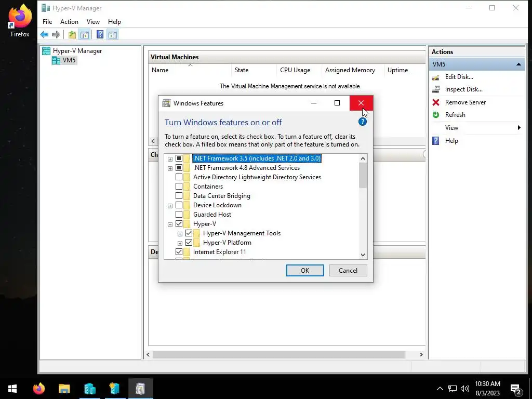Enable the Containers checkbox

[179, 187]
